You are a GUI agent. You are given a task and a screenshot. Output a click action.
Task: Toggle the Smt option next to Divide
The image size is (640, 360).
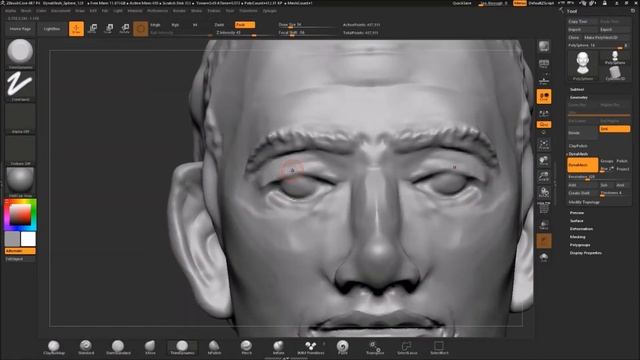click(614, 129)
